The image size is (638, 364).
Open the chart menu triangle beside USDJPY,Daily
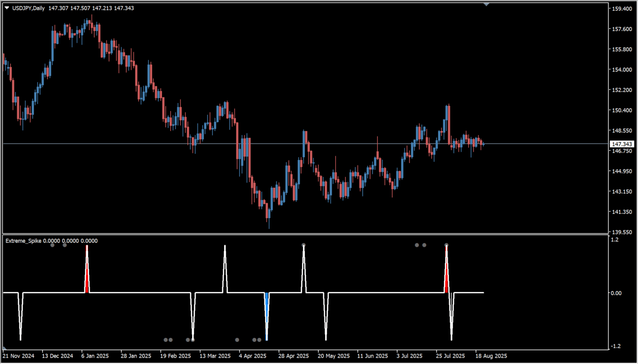pos(7,8)
